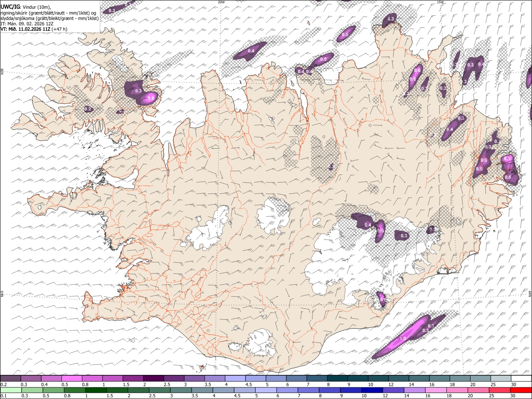Select the dark teal 8 swatch, top legend row

tap(337, 378)
